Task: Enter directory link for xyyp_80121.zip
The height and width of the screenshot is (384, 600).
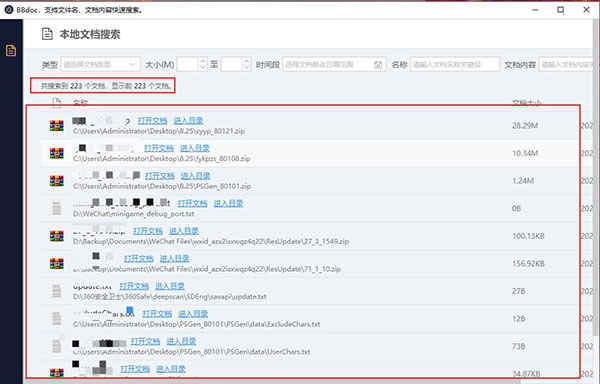Action: pos(188,121)
